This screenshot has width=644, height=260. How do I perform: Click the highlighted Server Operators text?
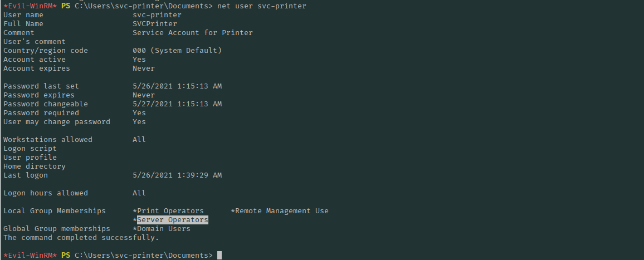pos(173,220)
